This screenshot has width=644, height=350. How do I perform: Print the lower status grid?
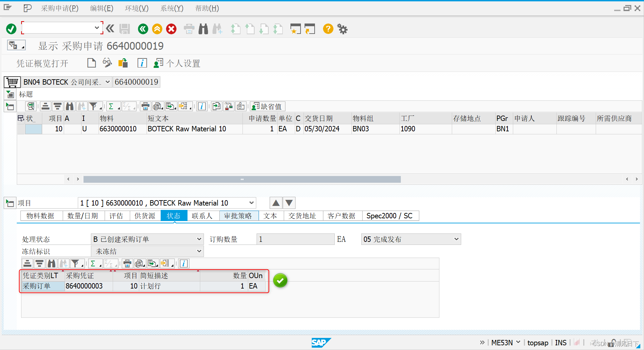coord(127,264)
